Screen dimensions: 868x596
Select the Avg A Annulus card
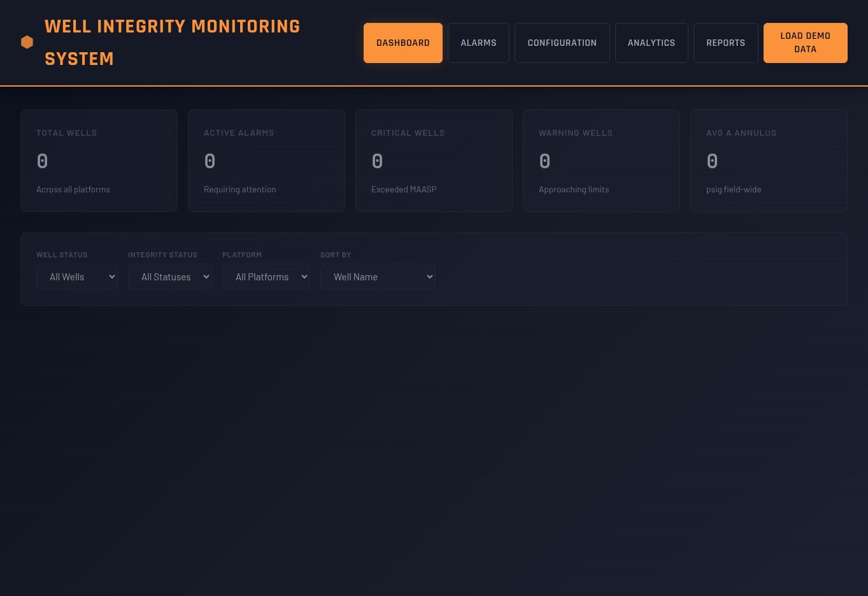769,160
